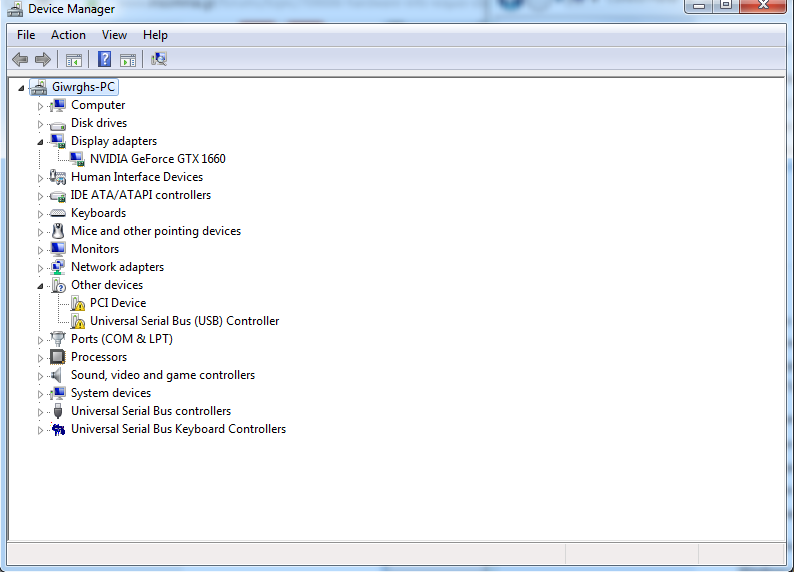Viewport: 794px width, 572px height.
Task: Click the mouse icon for pointing devices
Action: pos(58,231)
